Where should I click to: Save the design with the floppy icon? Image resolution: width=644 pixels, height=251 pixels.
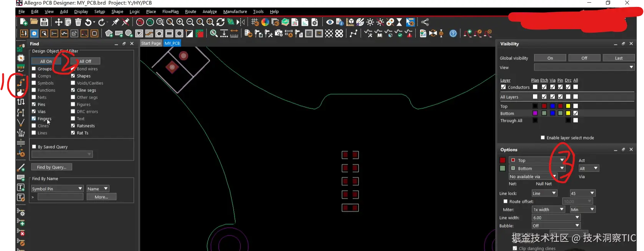pos(44,22)
